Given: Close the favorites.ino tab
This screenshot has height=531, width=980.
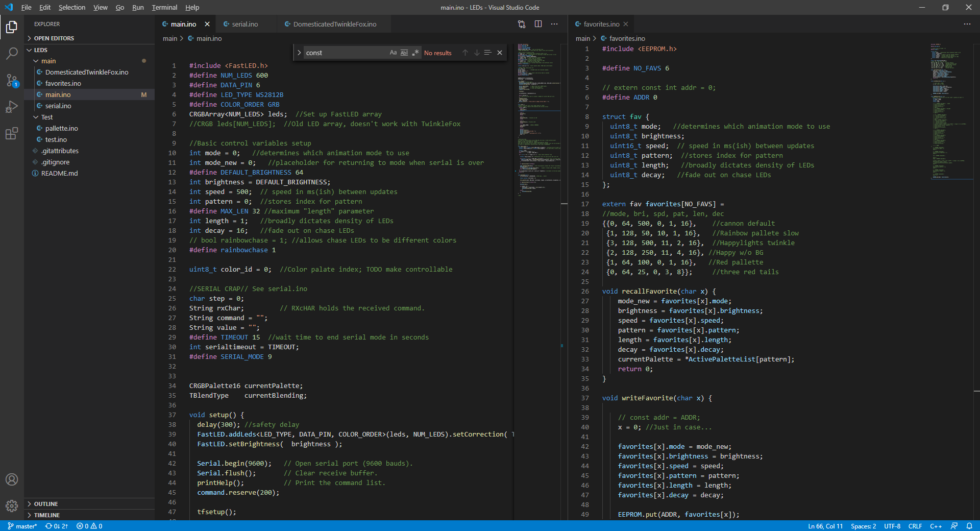Looking at the screenshot, I should pos(626,24).
